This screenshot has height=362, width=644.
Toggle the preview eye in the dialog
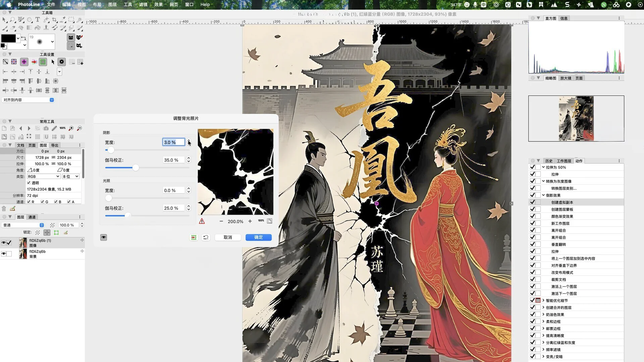104,237
